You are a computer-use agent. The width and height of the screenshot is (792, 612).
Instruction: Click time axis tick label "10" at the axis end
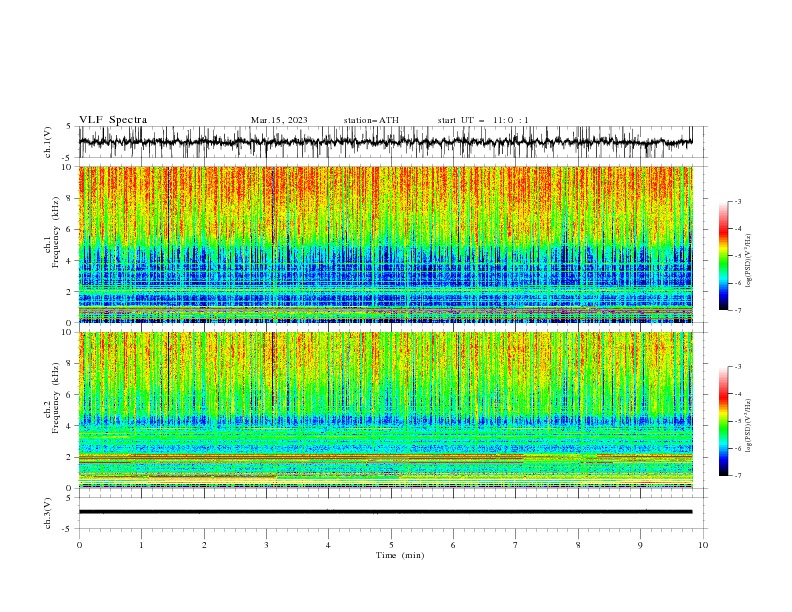tap(703, 545)
